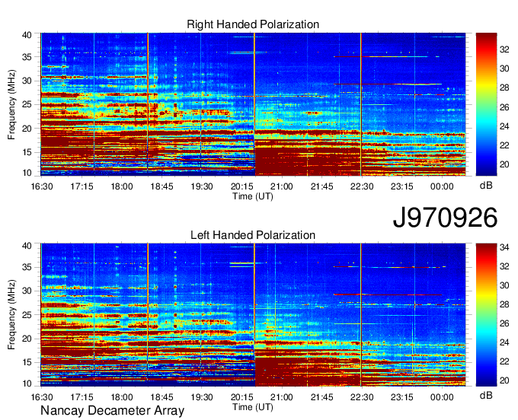Click the Left Handed Polarization spectrogram image
This screenshot has width=518, height=420.
click(253, 315)
